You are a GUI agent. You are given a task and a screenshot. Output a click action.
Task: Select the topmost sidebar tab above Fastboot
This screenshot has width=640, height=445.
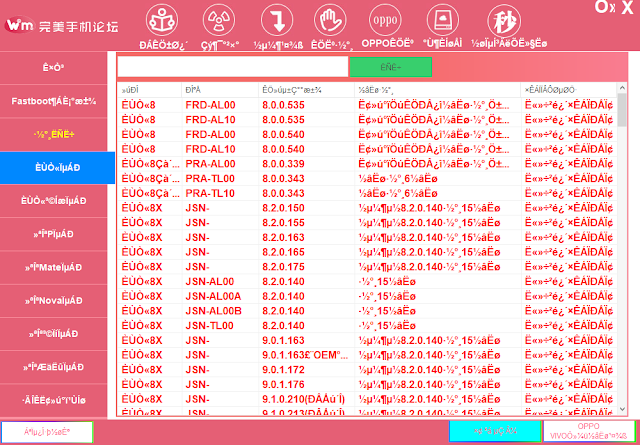pyautogui.click(x=53, y=68)
